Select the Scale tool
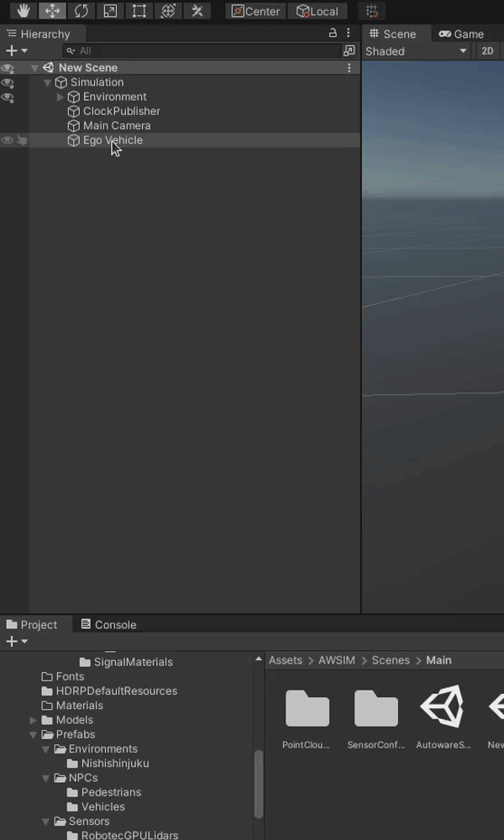The image size is (504, 840). coord(110,11)
